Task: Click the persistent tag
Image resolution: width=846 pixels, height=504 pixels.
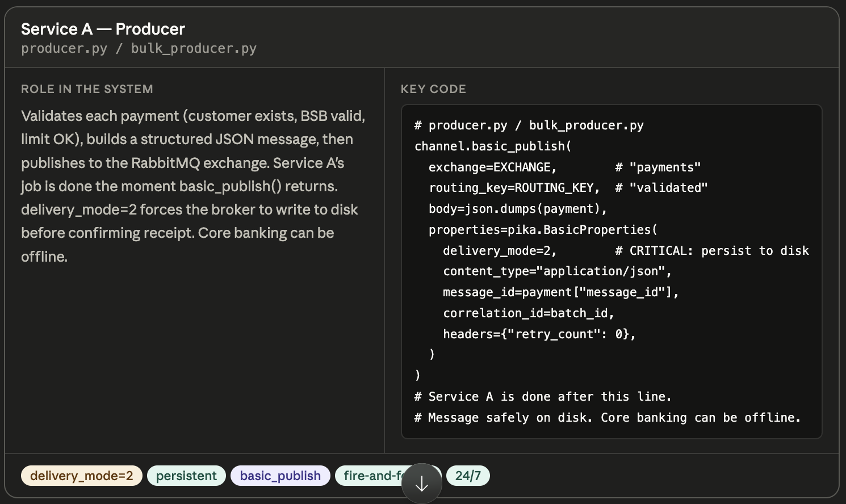Action: (x=186, y=476)
